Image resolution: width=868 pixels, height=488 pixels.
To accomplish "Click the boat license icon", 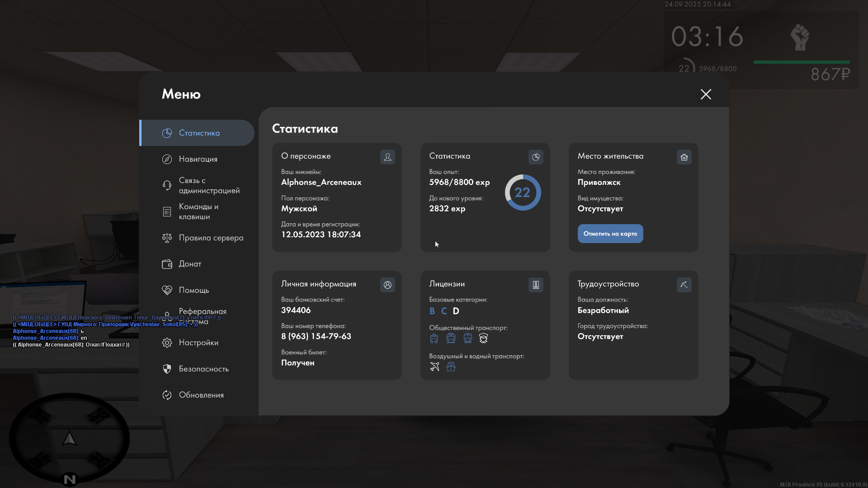I will pos(451,367).
